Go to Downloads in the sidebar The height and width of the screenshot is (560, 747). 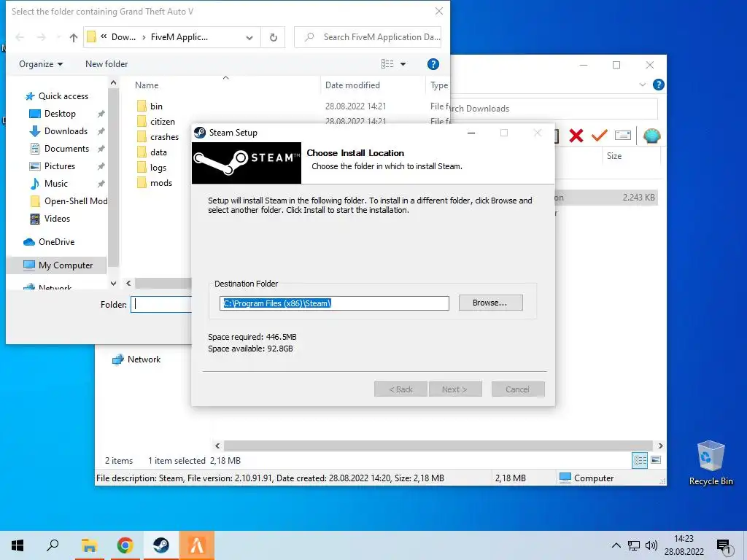[x=66, y=131]
